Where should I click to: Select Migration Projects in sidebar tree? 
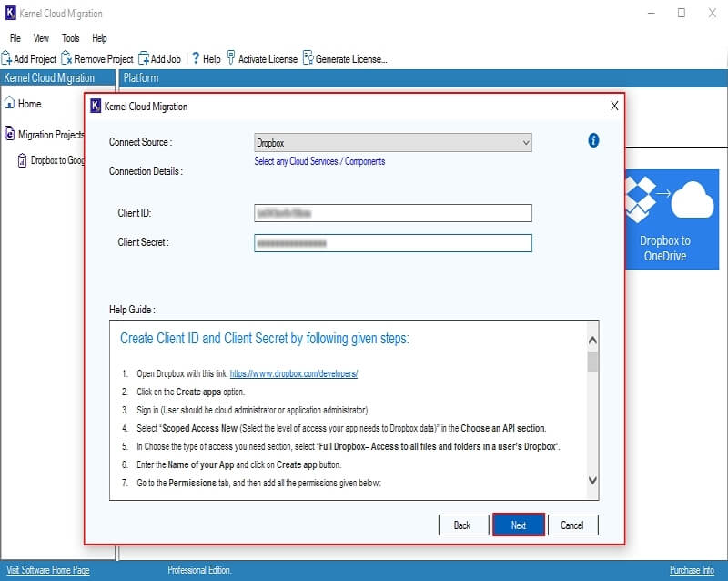point(51,135)
